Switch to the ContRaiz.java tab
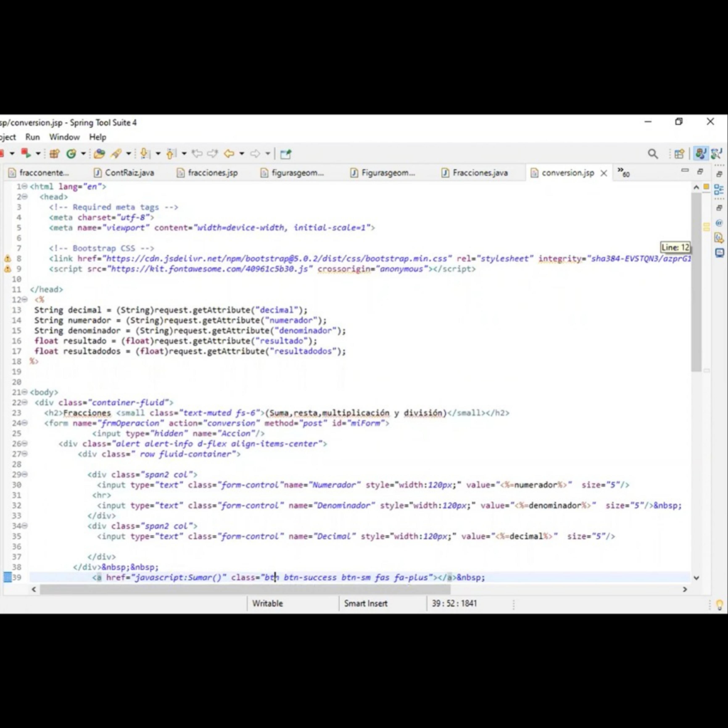728x728 pixels. (124, 173)
